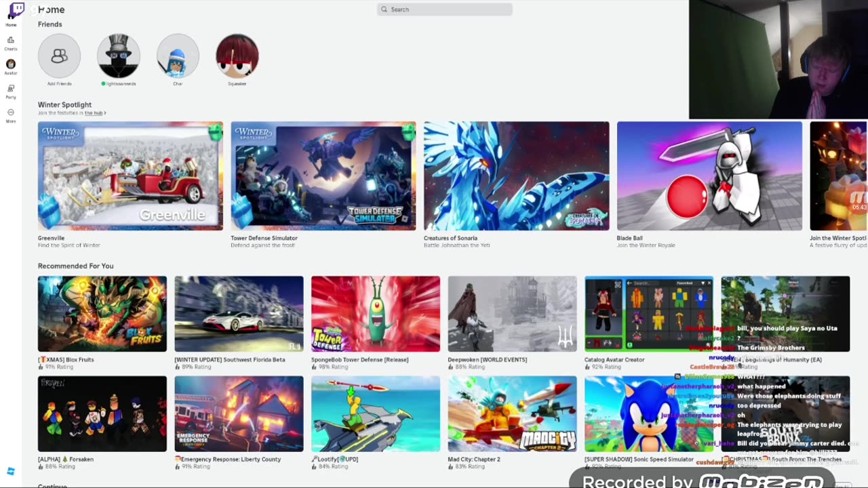Open Catalog Avatar Creator thumbnail
The height and width of the screenshot is (488, 868).
pos(649,314)
